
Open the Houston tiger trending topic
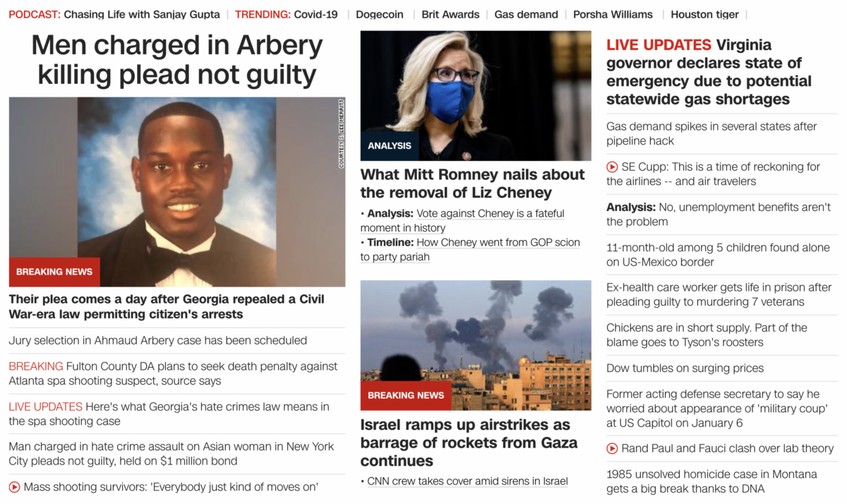(704, 14)
